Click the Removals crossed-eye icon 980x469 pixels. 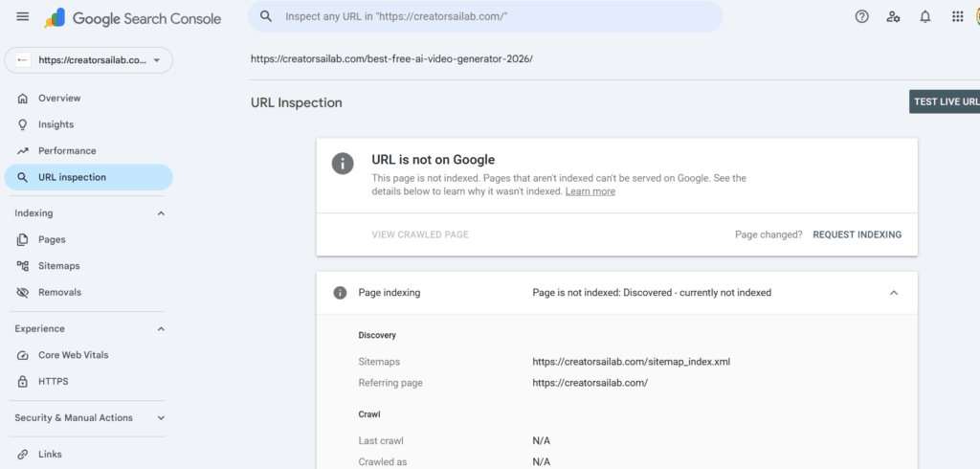[x=23, y=292]
